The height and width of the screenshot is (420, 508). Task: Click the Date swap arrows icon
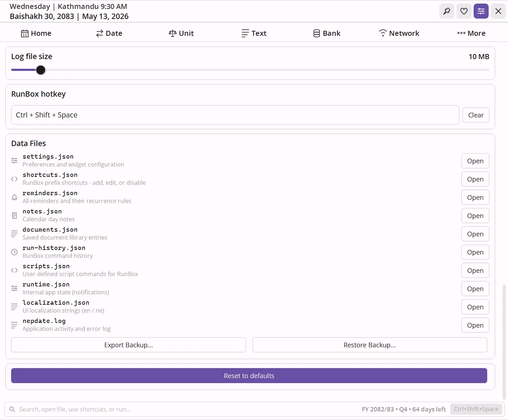(100, 33)
